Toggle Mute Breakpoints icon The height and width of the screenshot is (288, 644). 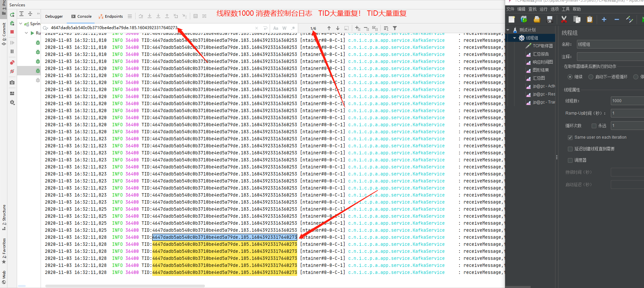pos(12,71)
